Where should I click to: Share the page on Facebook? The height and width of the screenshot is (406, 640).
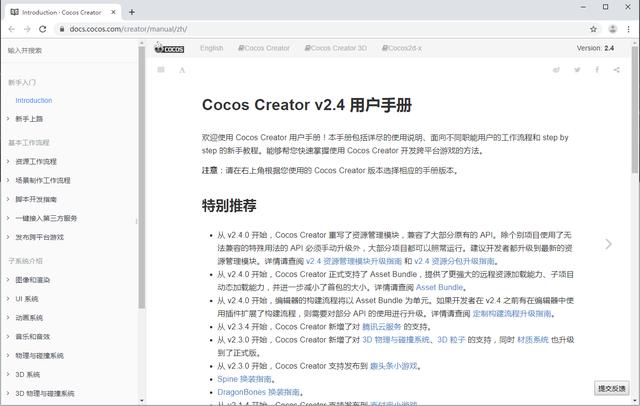597,70
